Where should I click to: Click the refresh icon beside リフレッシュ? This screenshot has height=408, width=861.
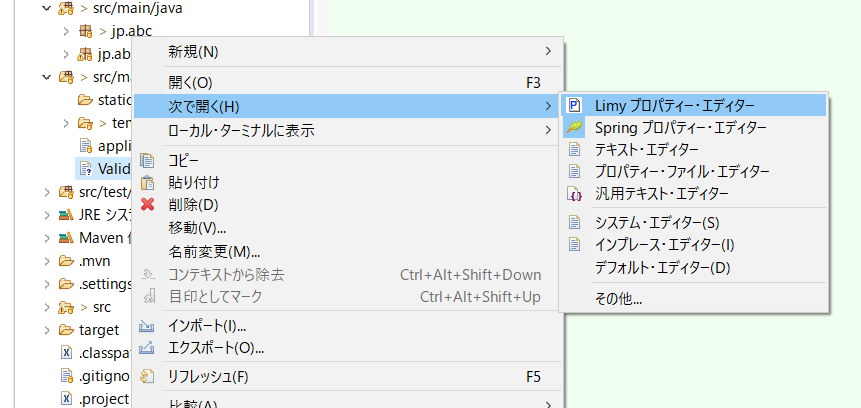[148, 377]
